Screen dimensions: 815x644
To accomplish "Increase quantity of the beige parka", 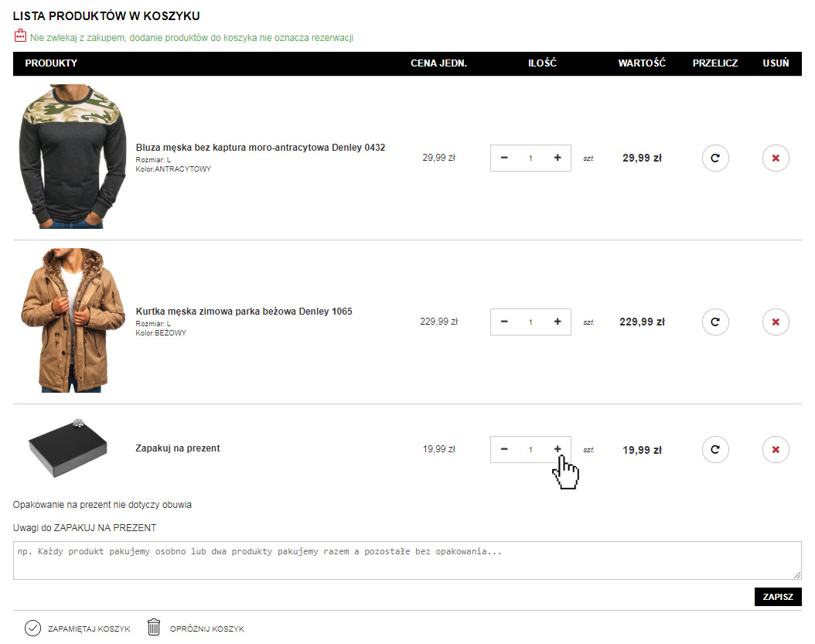I will point(558,322).
